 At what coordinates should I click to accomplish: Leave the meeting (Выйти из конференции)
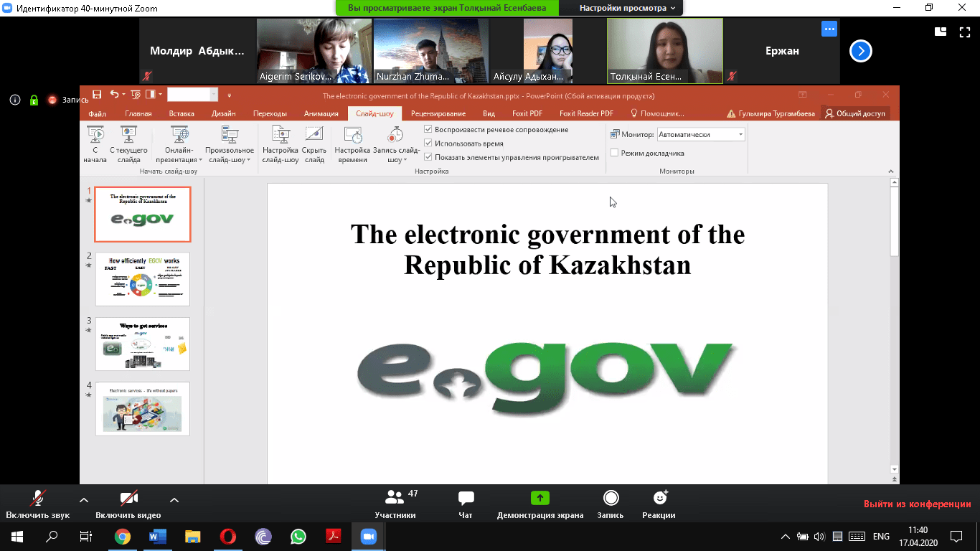(917, 504)
